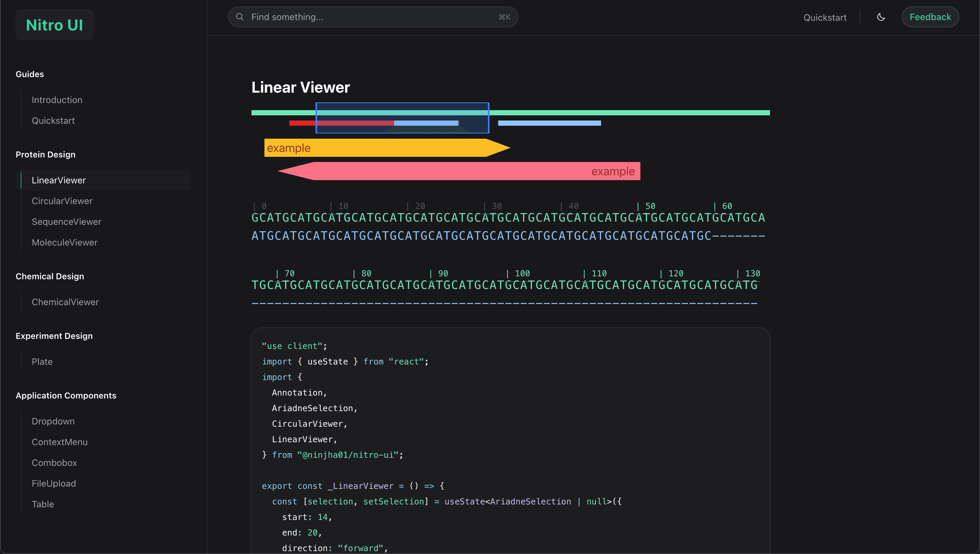The height and width of the screenshot is (554, 980).
Task: Open CircularViewer page
Action: tap(62, 201)
